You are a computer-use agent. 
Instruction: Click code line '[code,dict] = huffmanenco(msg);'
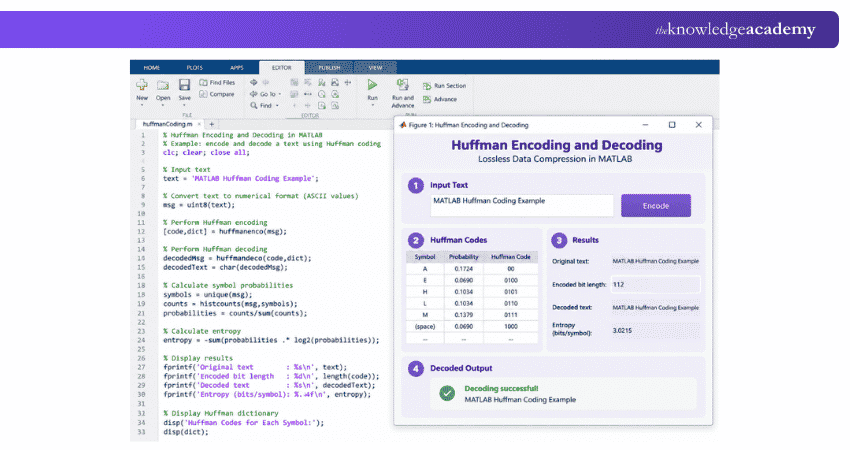click(224, 231)
